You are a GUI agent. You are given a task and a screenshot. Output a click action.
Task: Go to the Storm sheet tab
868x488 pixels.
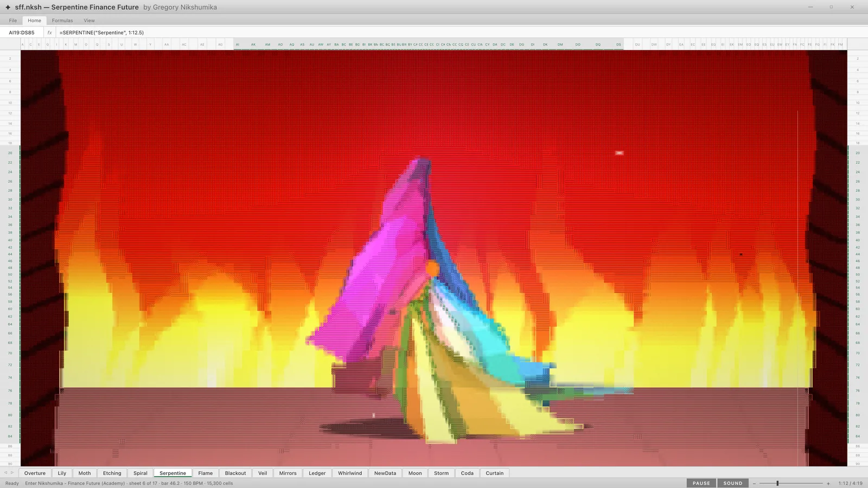(x=442, y=473)
